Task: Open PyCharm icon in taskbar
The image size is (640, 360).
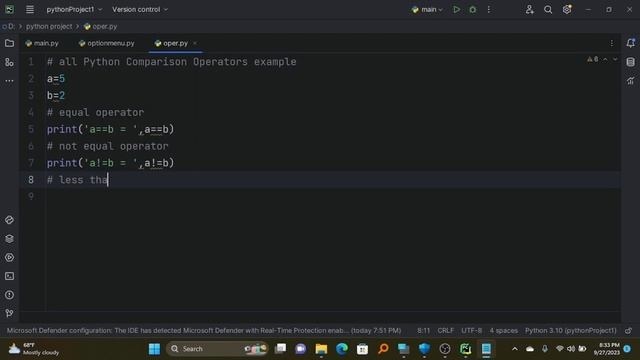Action: pyautogui.click(x=465, y=349)
